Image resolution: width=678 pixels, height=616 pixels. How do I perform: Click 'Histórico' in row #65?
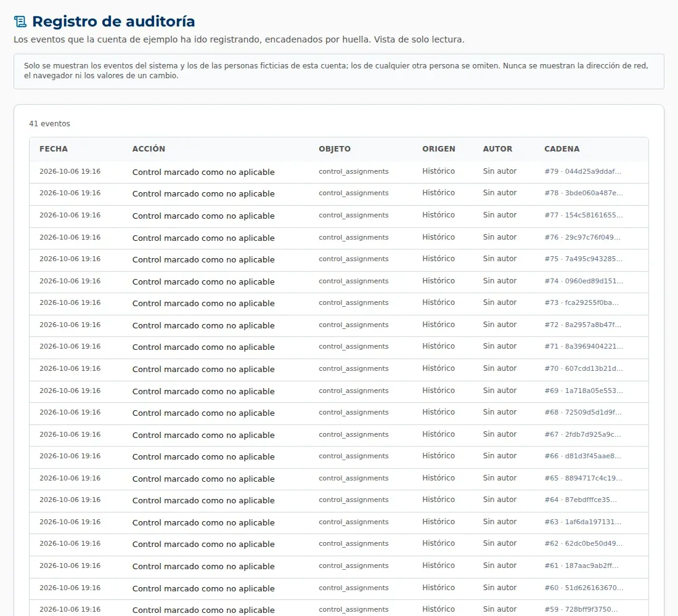[438, 477]
